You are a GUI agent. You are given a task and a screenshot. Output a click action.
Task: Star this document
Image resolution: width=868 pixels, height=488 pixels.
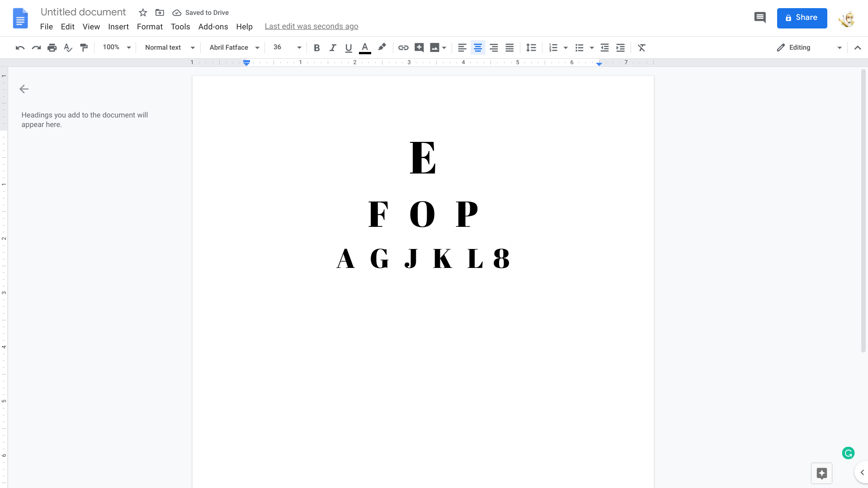(143, 13)
